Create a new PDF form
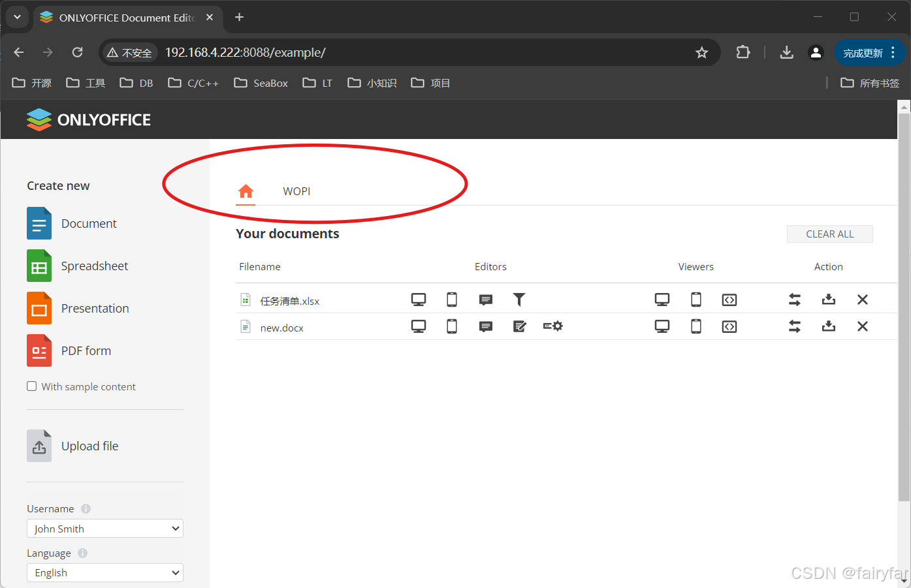 coord(86,350)
